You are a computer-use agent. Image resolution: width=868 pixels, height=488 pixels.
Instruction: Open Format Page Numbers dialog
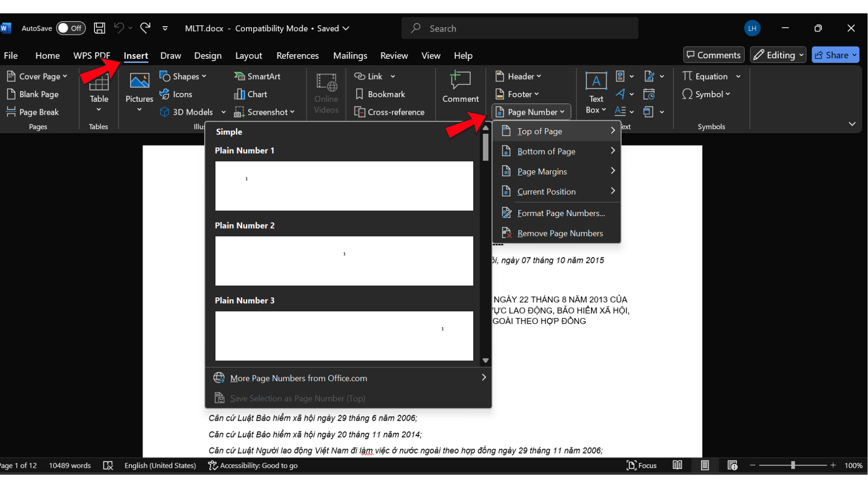click(x=557, y=213)
